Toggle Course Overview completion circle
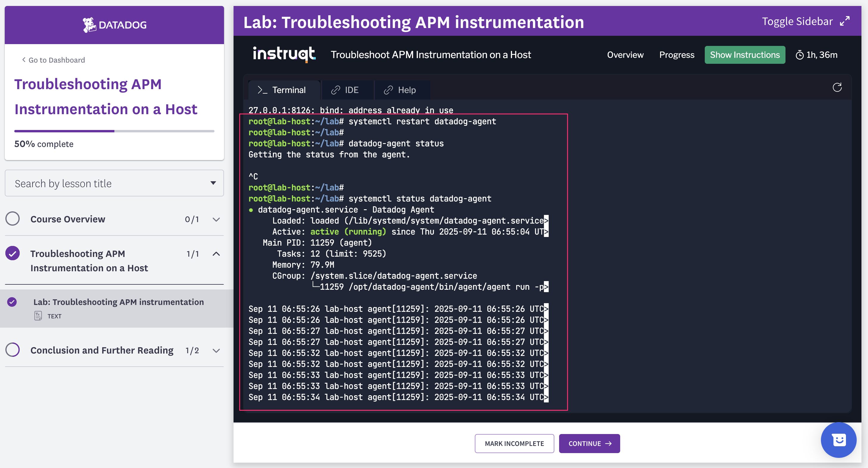868x468 pixels. pos(13,218)
